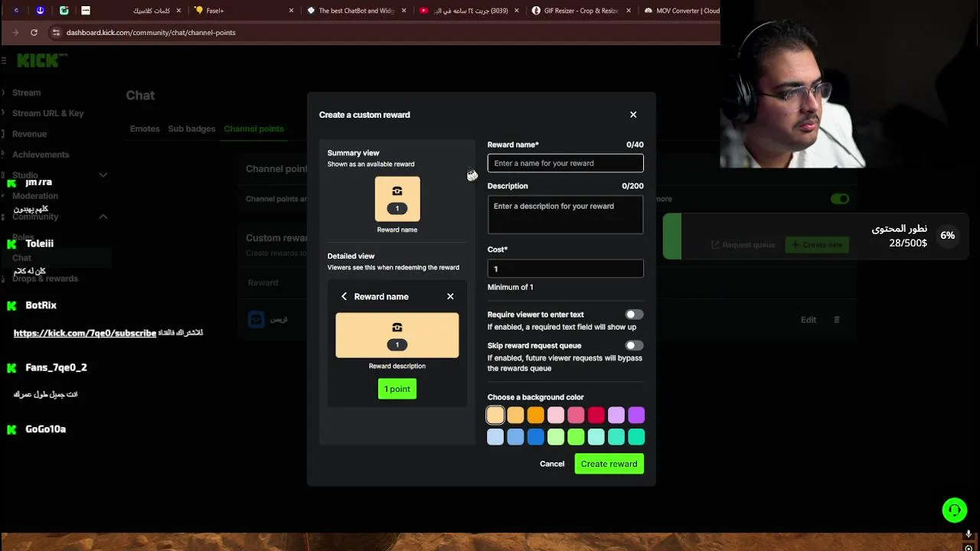The image size is (980, 551).
Task: Open the first pinned browser tab
Action: (x=17, y=11)
